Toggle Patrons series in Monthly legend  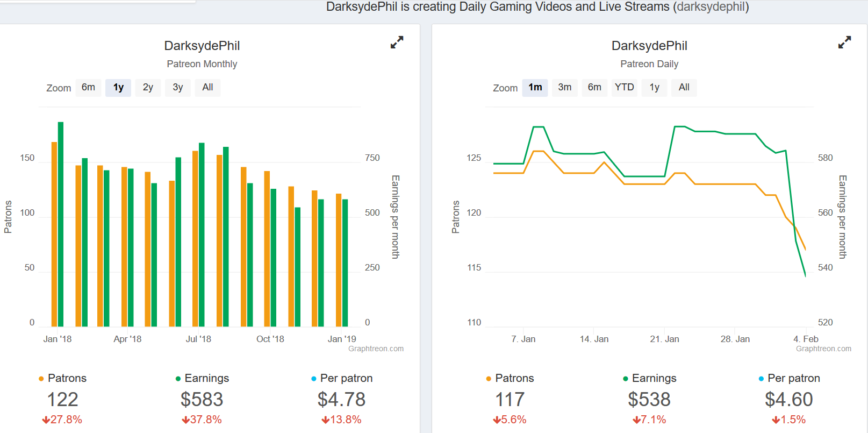(62, 378)
